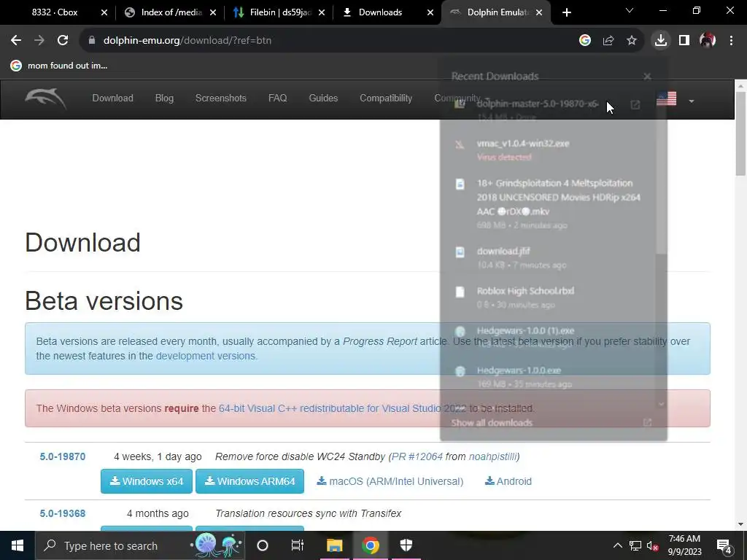This screenshot has width=747, height=560.
Task: Open the taskbar clock showing 7:46 AM
Action: (684, 545)
